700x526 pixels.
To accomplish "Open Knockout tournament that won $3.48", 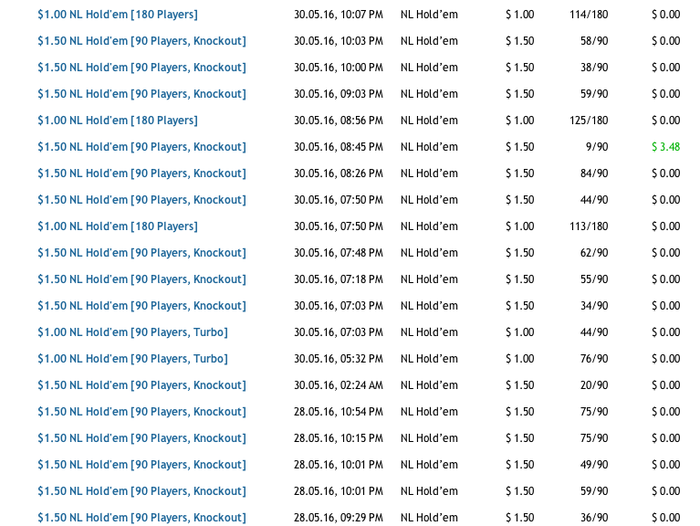I will (141, 147).
